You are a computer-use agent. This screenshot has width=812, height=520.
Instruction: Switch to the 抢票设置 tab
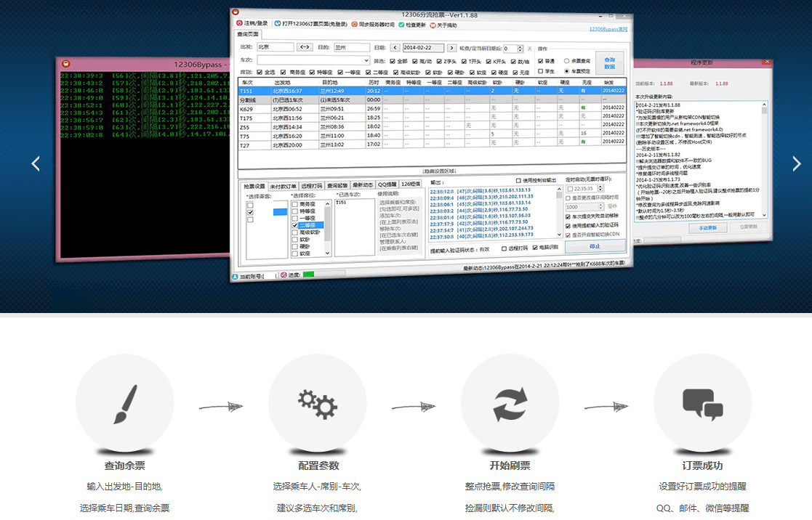(x=254, y=186)
